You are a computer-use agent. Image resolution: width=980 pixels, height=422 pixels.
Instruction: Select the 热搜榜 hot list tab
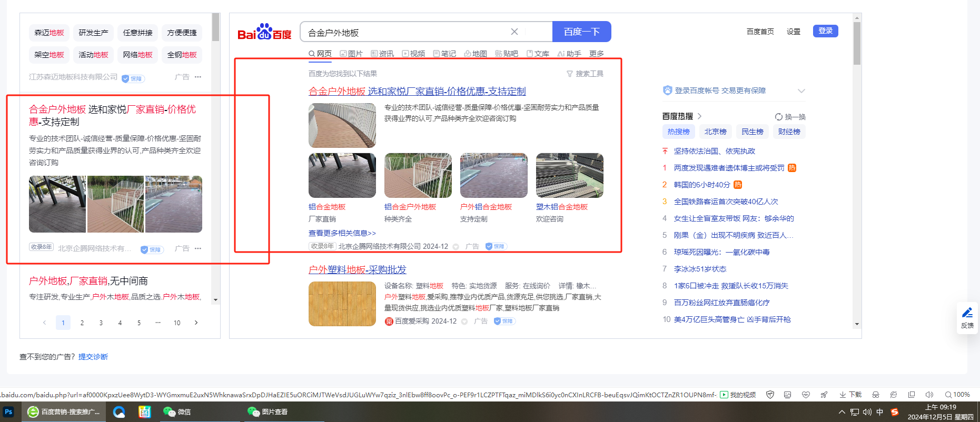679,132
